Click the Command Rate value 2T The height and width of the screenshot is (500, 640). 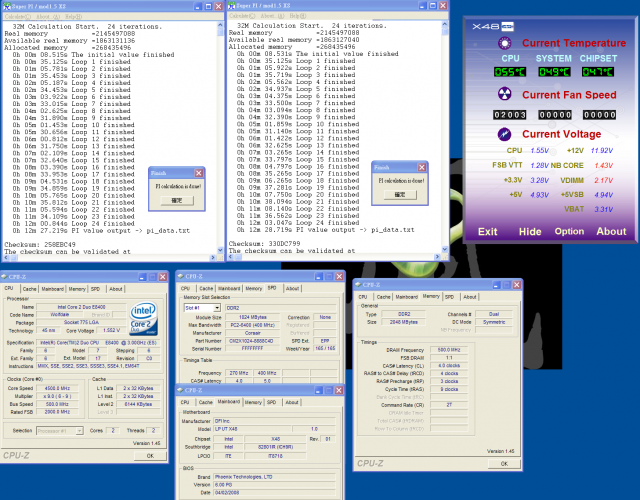click(x=449, y=405)
